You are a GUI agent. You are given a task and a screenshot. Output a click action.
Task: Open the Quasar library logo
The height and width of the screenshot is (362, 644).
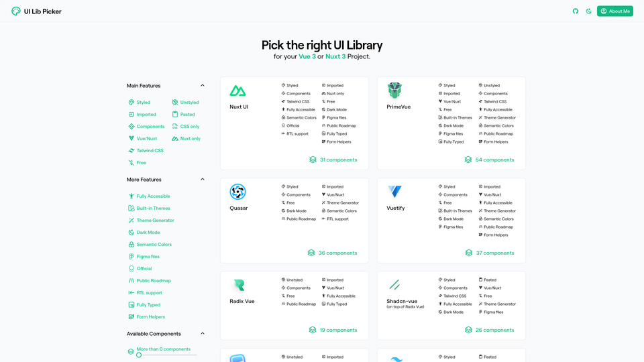[x=237, y=192]
